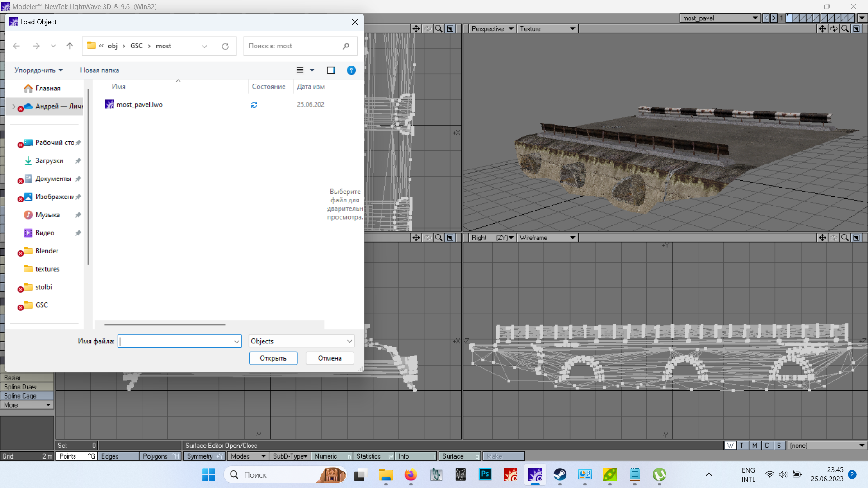Click the refresh folder icon in dialog

tap(225, 46)
